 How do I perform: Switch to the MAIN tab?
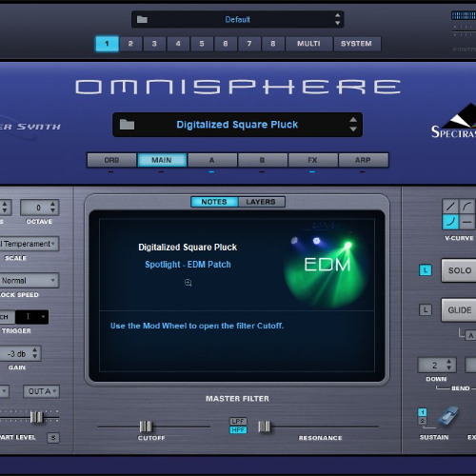point(162,160)
